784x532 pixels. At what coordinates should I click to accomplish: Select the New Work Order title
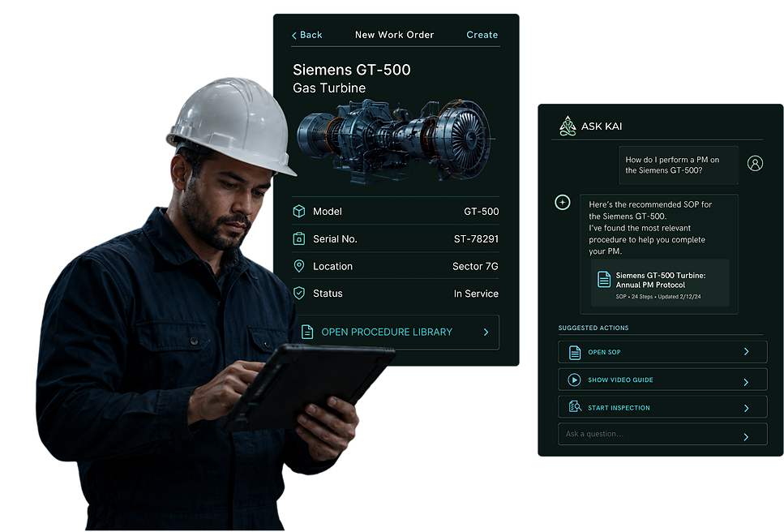(395, 35)
